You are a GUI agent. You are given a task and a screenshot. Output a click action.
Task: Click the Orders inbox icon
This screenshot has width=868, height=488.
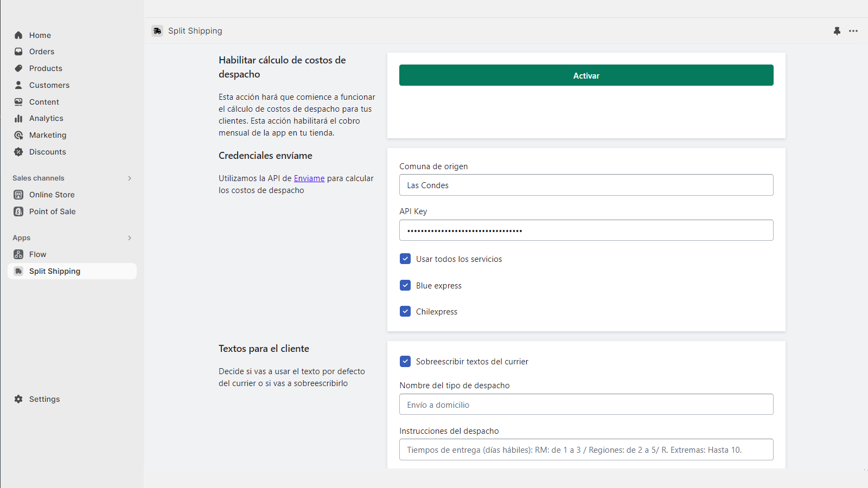point(18,52)
